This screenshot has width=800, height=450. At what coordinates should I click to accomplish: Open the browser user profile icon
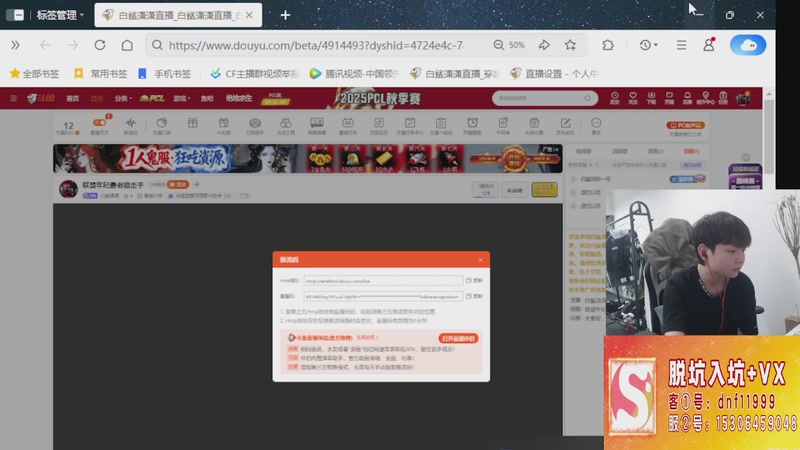pyautogui.click(x=709, y=45)
